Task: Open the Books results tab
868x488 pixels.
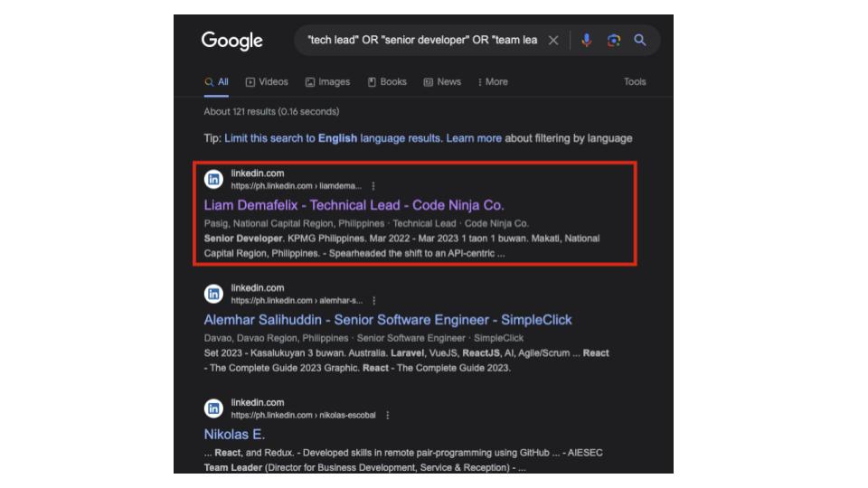Action: 387,82
